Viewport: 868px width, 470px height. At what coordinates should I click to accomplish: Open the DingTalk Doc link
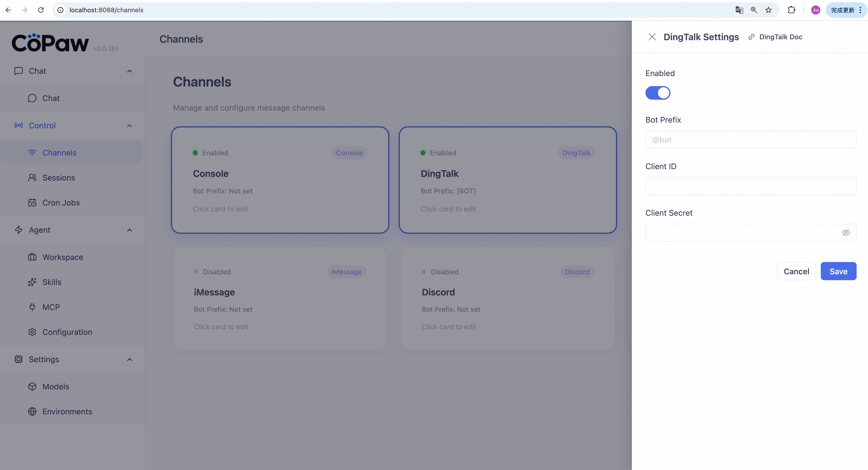[x=780, y=37]
